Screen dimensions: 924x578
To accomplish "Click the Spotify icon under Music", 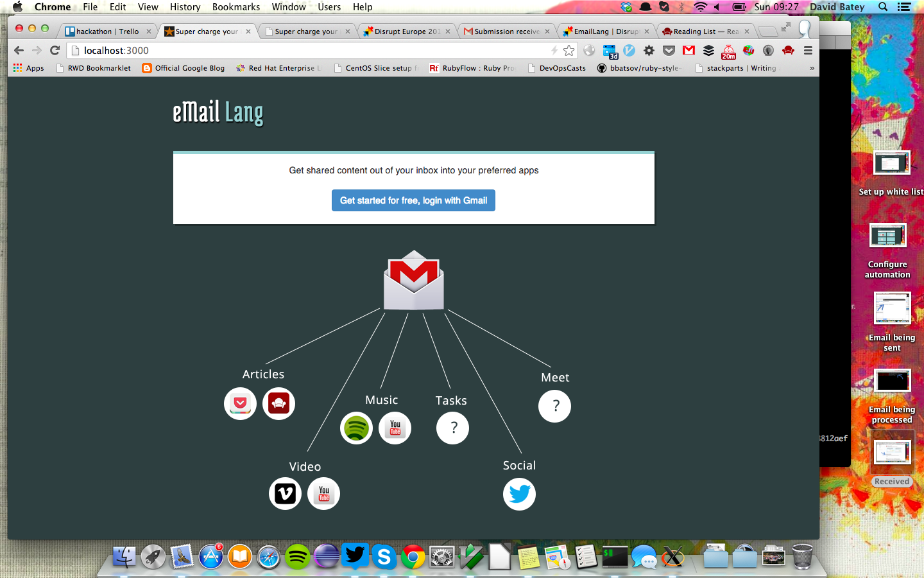I will [356, 428].
